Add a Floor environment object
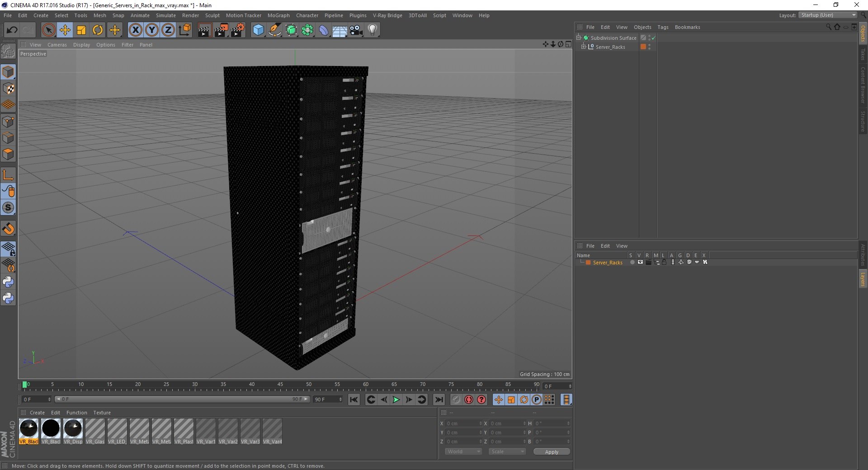Viewport: 868px width, 470px height. [340, 30]
